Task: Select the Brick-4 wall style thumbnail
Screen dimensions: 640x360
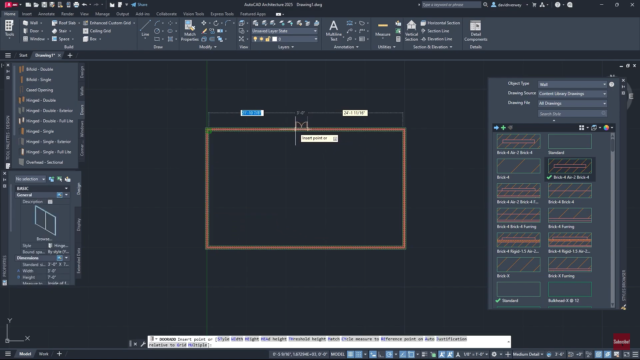Action: coord(518,166)
